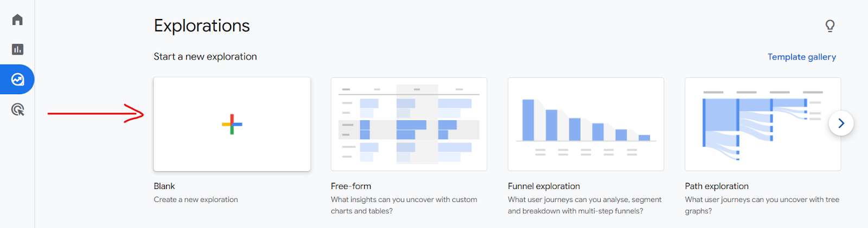Click the Blank template title

pyautogui.click(x=164, y=186)
